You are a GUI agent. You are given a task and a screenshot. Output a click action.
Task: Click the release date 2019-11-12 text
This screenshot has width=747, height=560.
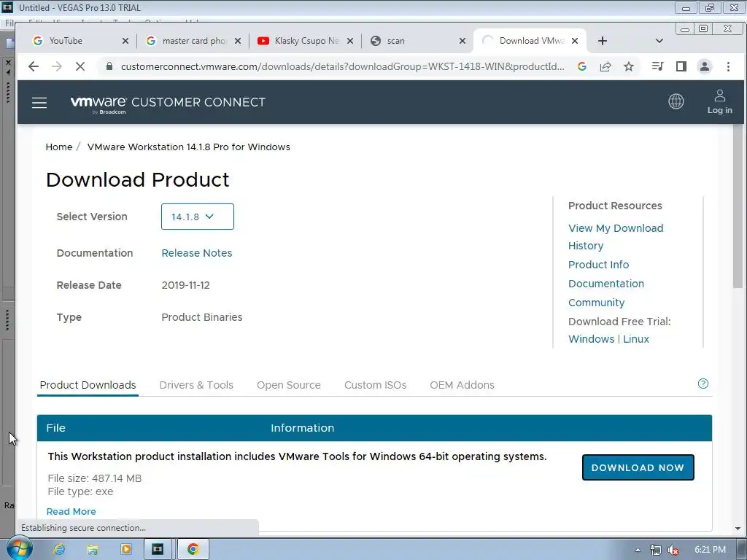coord(186,285)
